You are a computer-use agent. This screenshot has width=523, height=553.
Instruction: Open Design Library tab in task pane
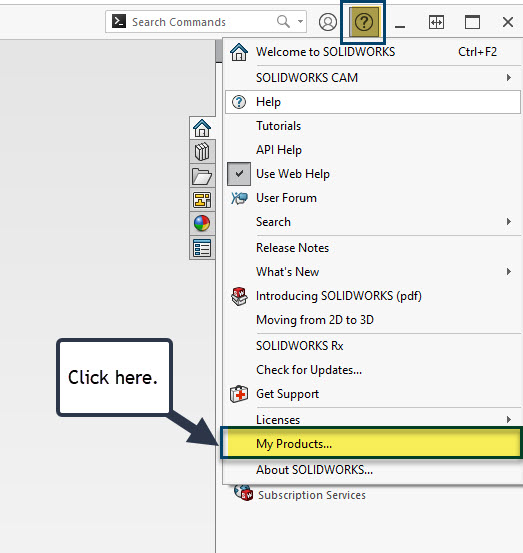[202, 152]
